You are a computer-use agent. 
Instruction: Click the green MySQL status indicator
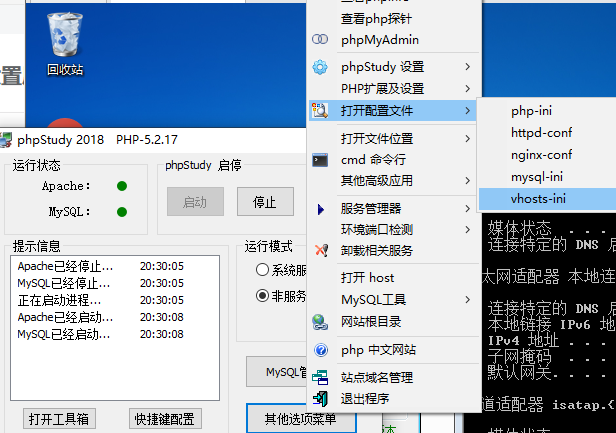[x=122, y=212]
